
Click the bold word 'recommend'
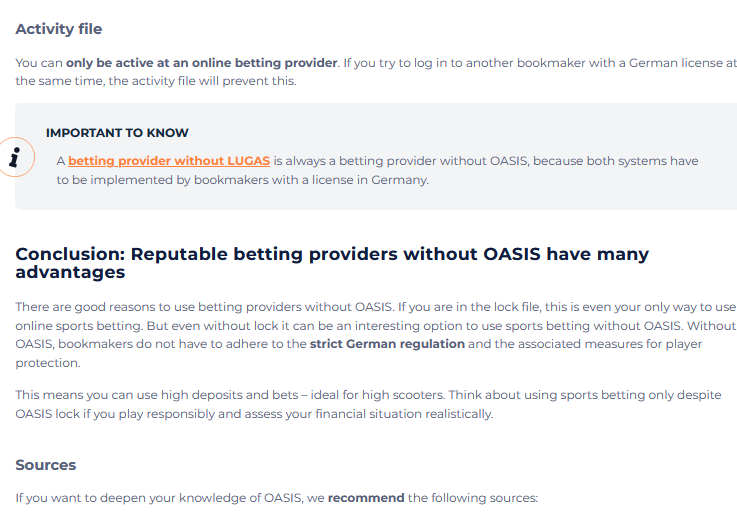coord(366,498)
